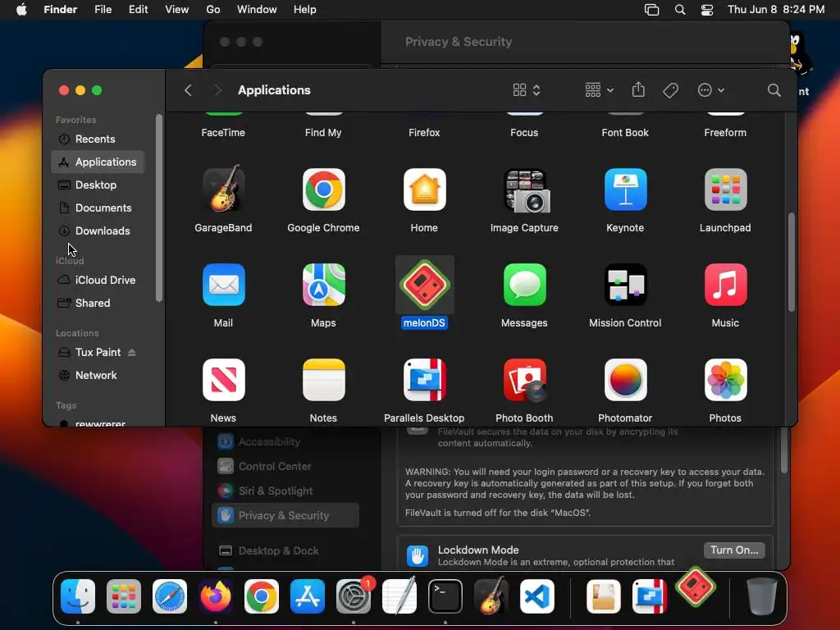Image resolution: width=840 pixels, height=630 pixels.
Task: Select the Home app icon
Action: [x=424, y=189]
